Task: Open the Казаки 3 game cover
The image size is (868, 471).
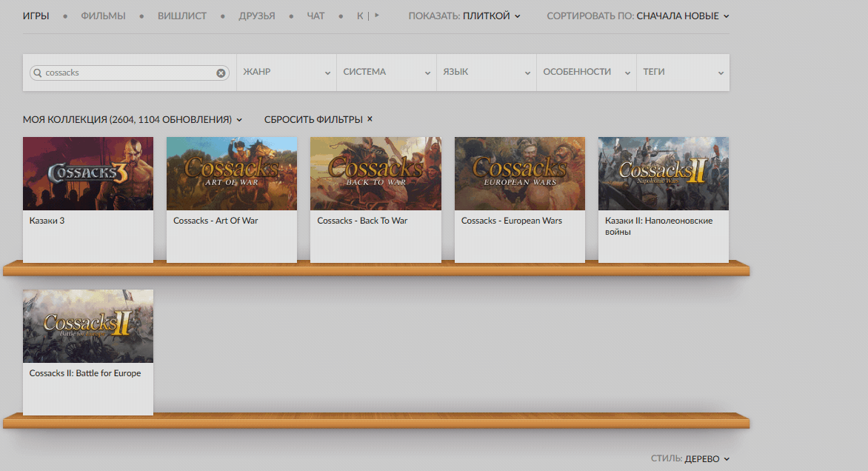Action: [88, 174]
